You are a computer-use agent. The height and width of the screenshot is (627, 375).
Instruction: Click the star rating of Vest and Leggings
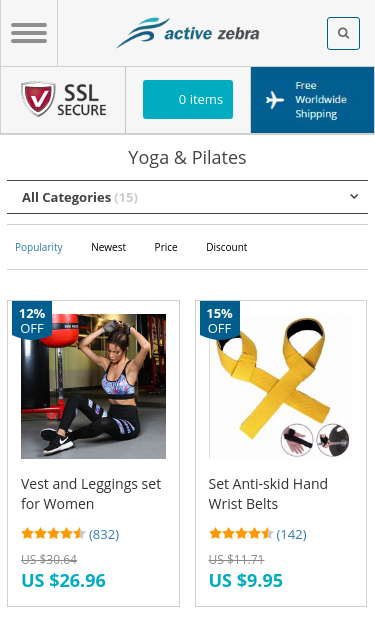53,533
